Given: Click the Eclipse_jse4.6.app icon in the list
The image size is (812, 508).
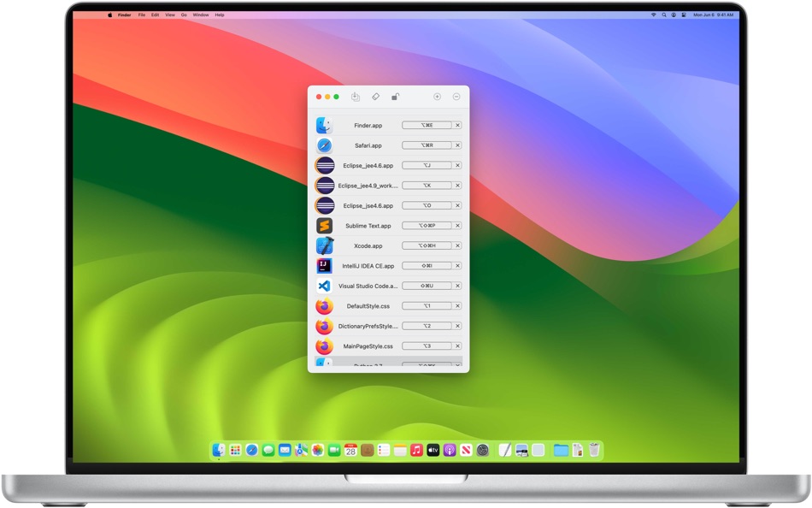Looking at the screenshot, I should pyautogui.click(x=325, y=206).
